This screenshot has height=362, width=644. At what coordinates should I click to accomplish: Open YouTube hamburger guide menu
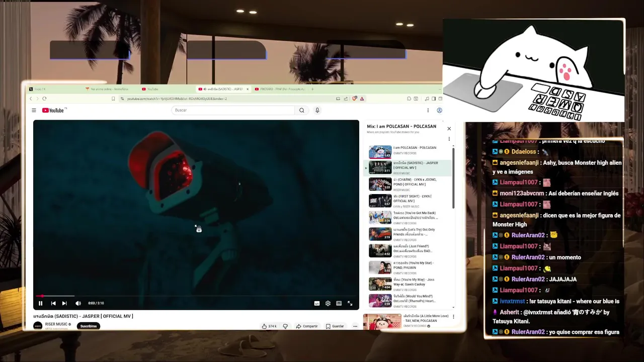[34, 110]
